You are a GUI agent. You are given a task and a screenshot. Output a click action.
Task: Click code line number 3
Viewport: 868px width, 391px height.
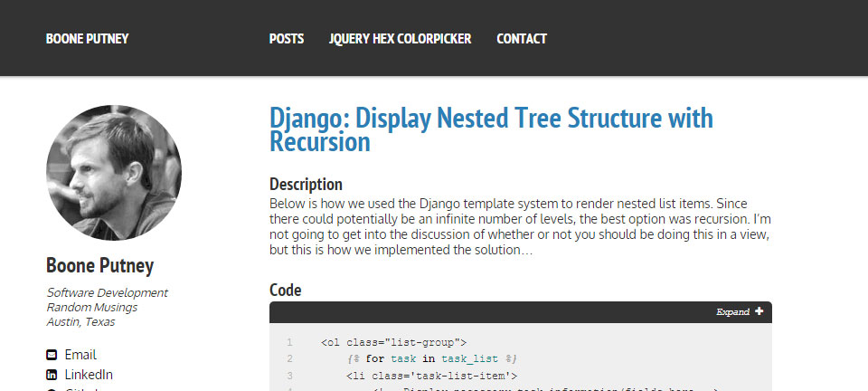coord(289,376)
